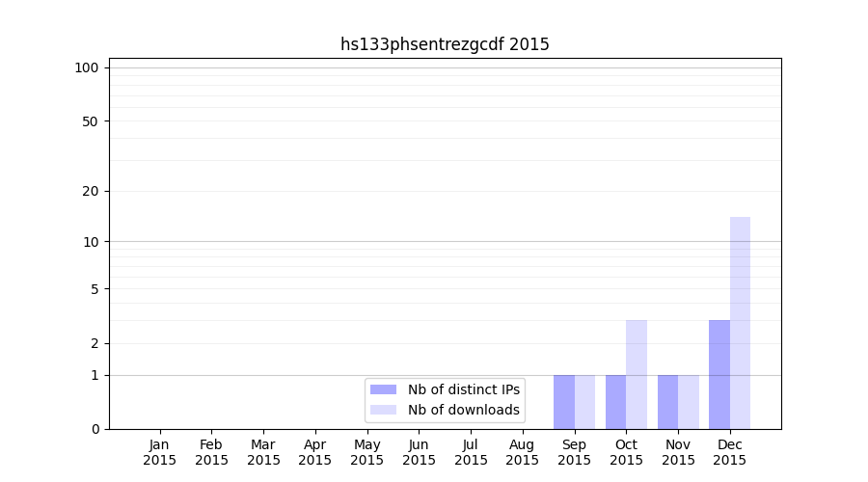The image size is (868, 482).
Task: Click the Nb of downloads legend swatch
Action: (383, 410)
